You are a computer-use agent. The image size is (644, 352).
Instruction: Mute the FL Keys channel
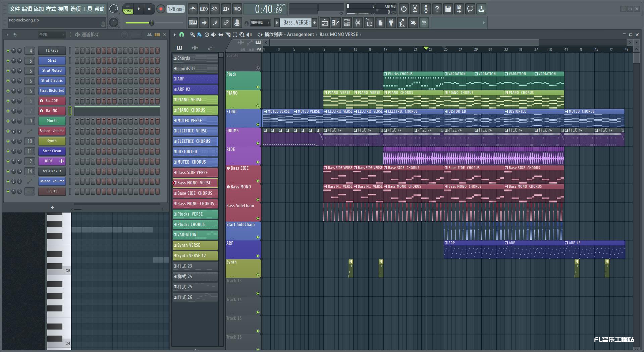click(8, 51)
